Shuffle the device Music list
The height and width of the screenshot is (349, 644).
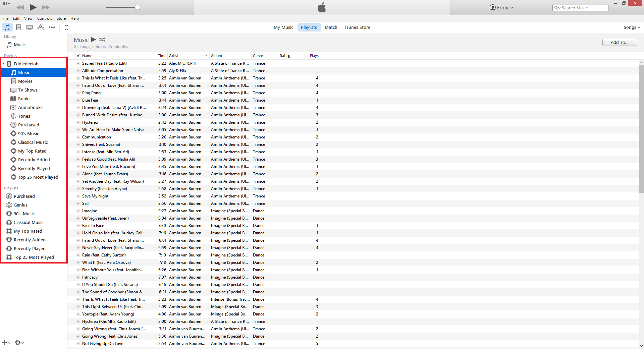102,40
